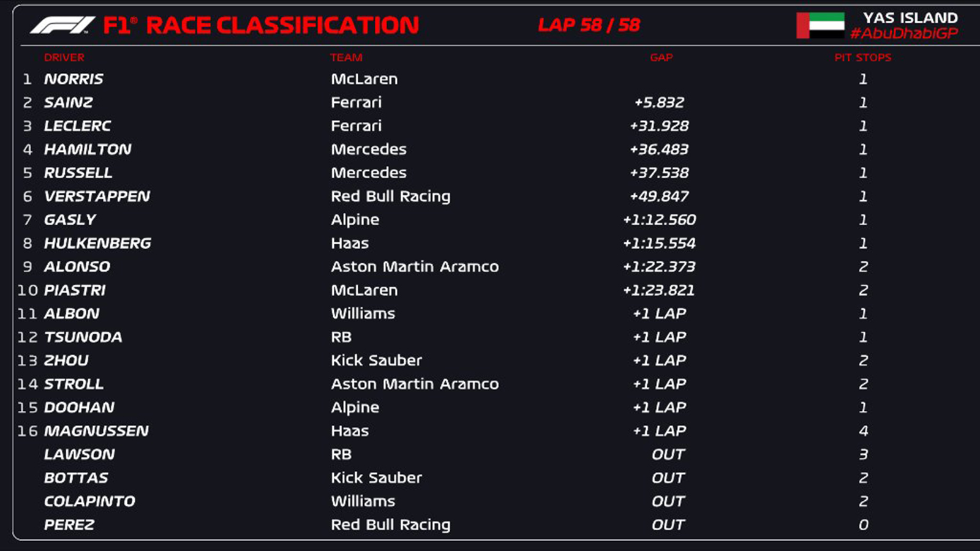Viewport: 980px width, 551px height.
Task: Select PIASTRI in tenth position
Action: (75, 290)
